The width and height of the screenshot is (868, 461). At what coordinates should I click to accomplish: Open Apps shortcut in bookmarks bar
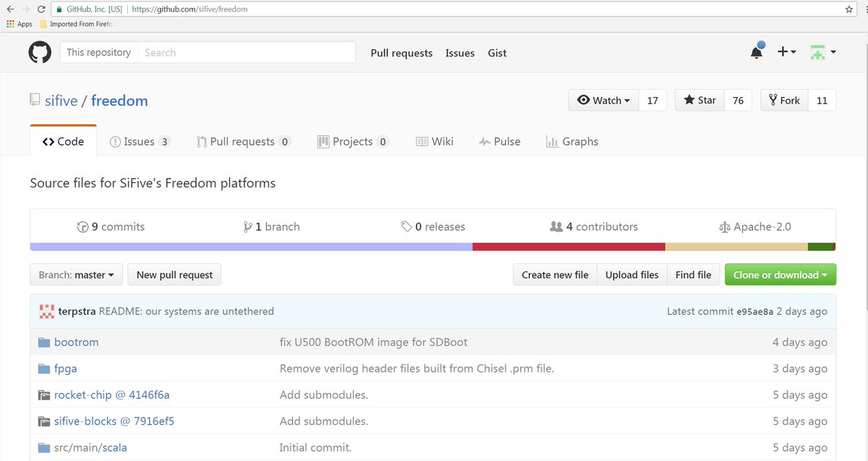[20, 24]
